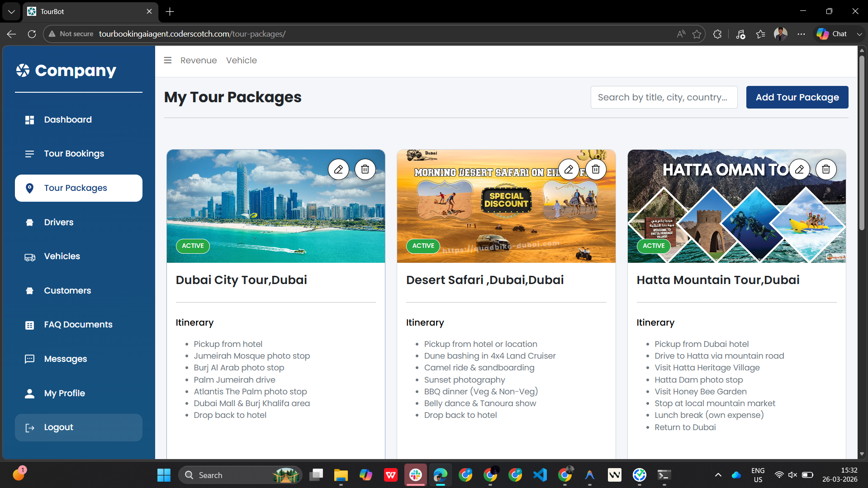868x488 pixels.
Task: Edit the Hatta Mountain Tour package
Action: point(800,170)
